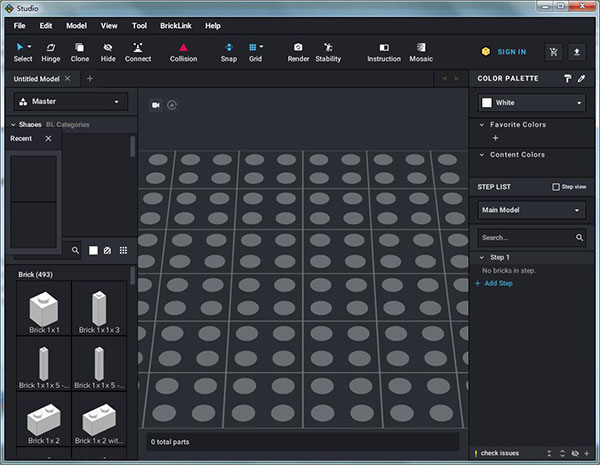The width and height of the screenshot is (600, 465).
Task: Open the Grid size dropdown arrow
Action: (x=261, y=47)
